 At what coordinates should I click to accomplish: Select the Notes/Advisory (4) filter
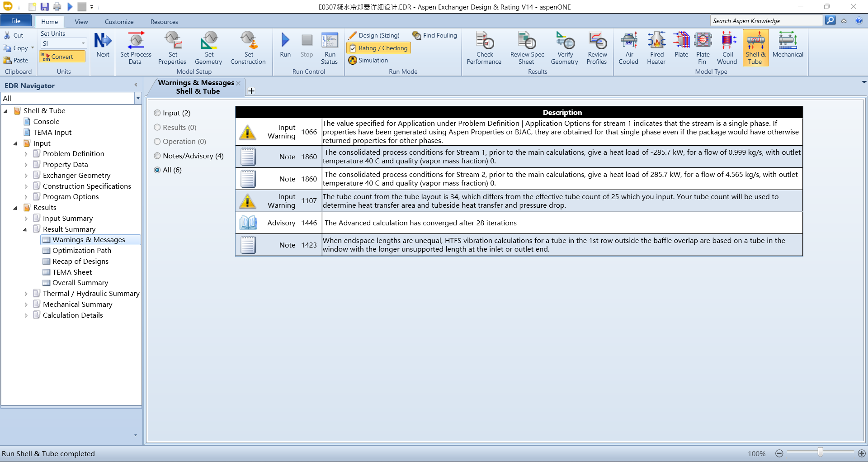189,156
